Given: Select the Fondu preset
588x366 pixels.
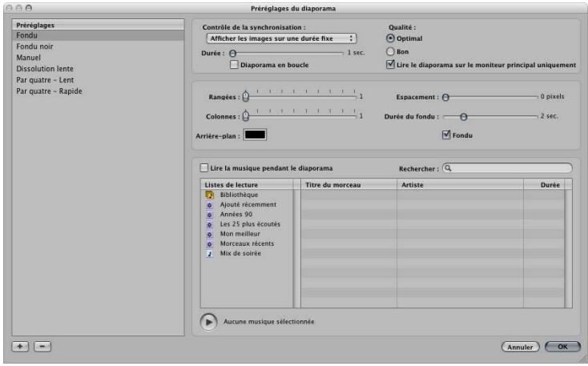Looking at the screenshot, I should pyautogui.click(x=98, y=35).
